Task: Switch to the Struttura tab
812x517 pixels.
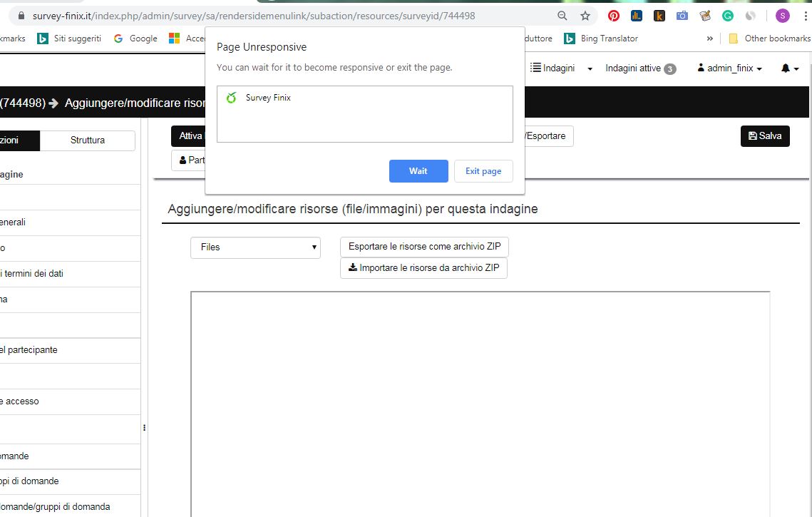Action: [88, 140]
